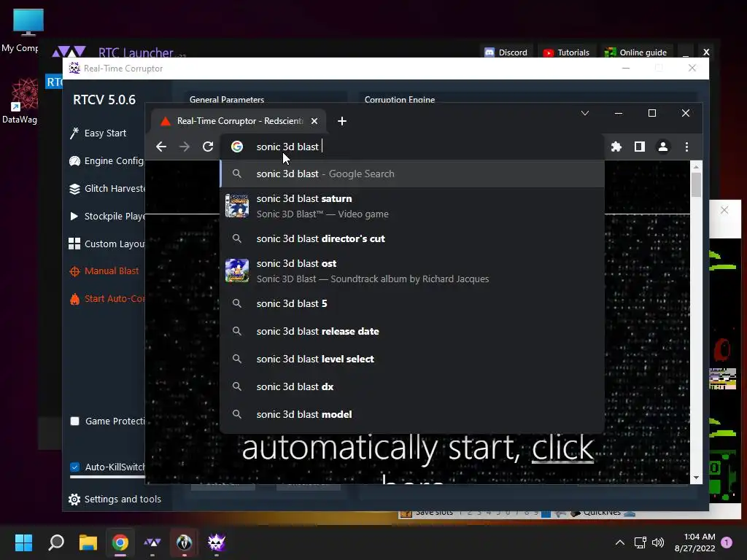Click the Google icon in address bar
Screen dimensions: 747x560
pyautogui.click(x=237, y=147)
